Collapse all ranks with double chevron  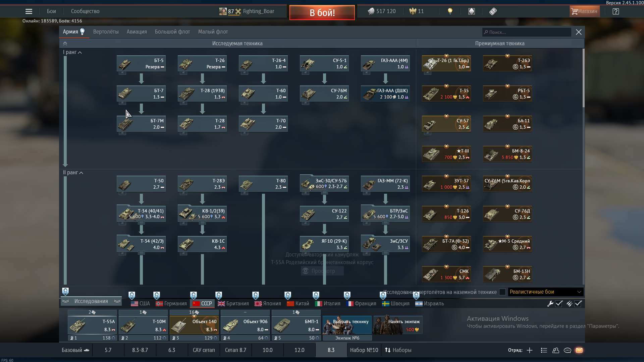[x=65, y=44]
